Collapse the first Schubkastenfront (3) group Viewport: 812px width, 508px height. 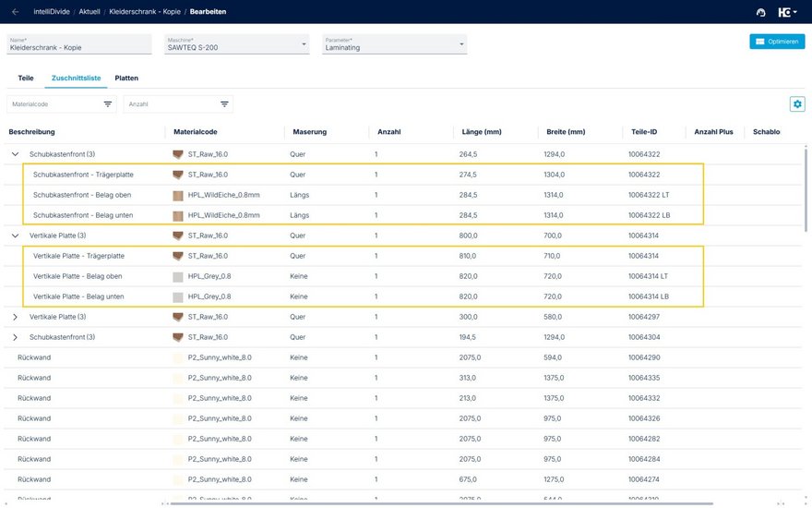(x=15, y=154)
